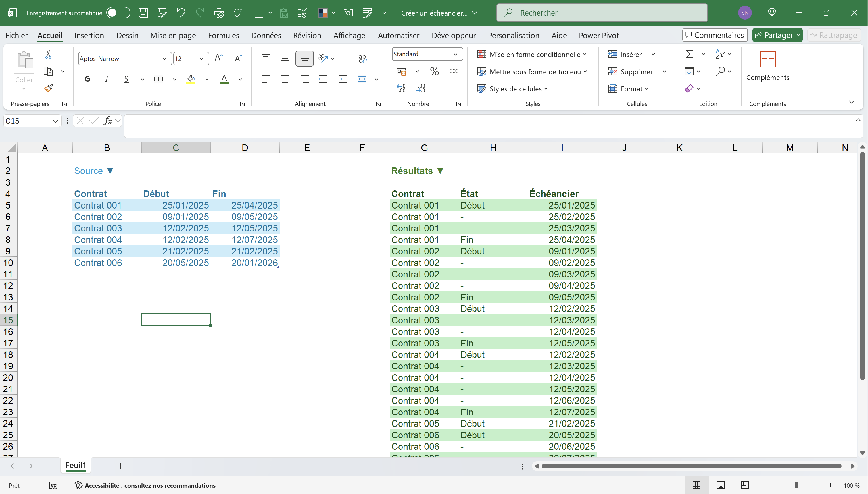The width and height of the screenshot is (868, 494).
Task: Toggle Enregistrement automatique switch
Action: [118, 13]
